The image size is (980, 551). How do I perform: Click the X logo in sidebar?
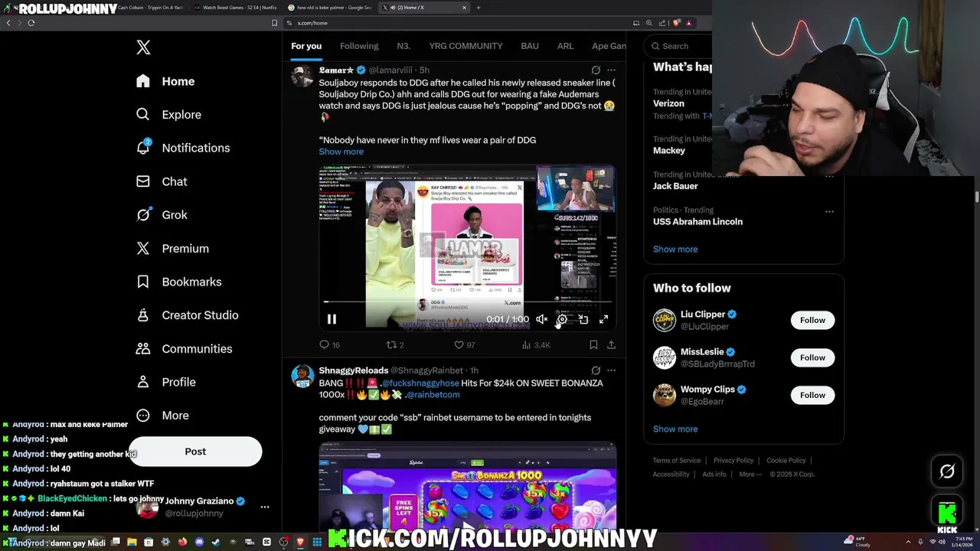[x=143, y=47]
